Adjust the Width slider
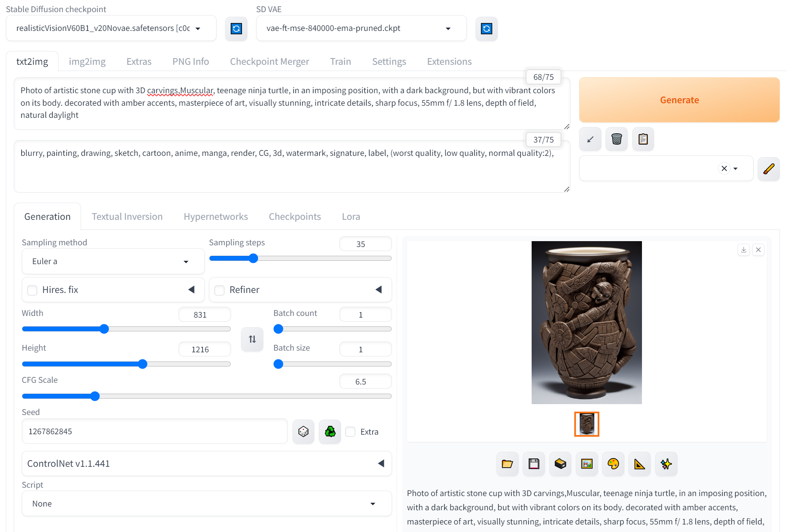The height and width of the screenshot is (532, 787). click(x=126, y=329)
